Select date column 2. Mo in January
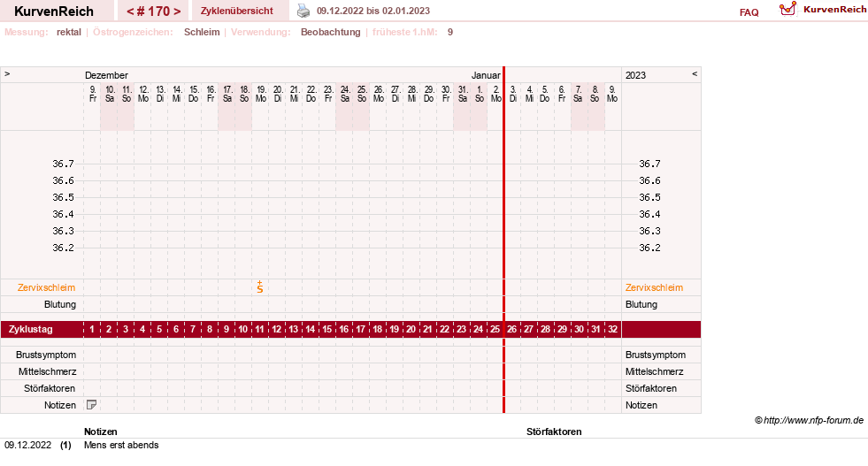This screenshot has width=868, height=466. coord(496,94)
